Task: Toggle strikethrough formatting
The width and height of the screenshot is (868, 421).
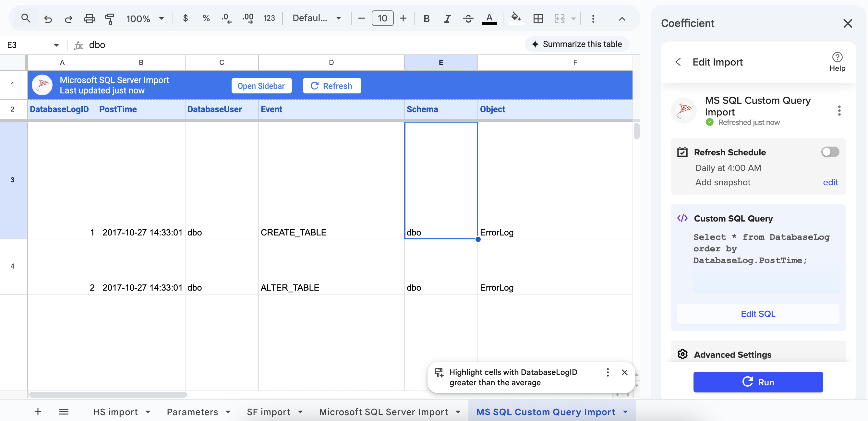Action: (x=468, y=18)
